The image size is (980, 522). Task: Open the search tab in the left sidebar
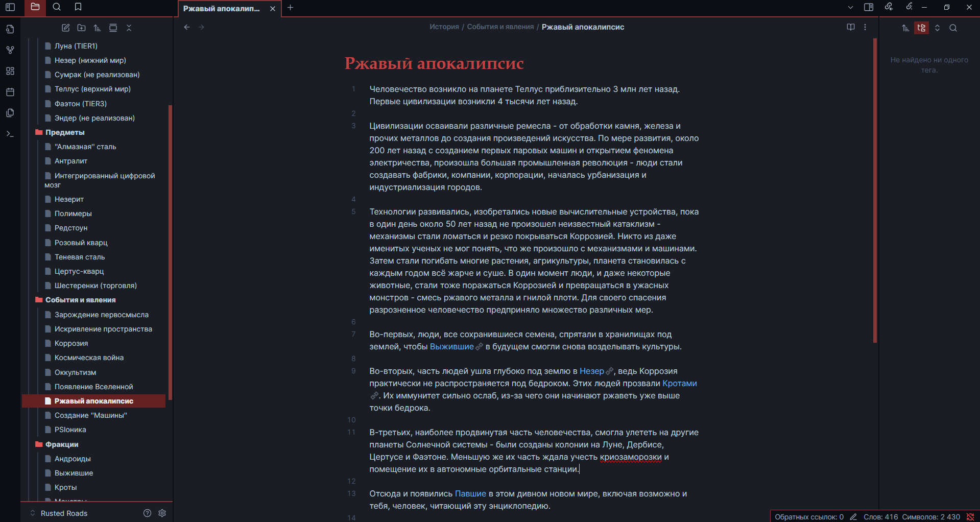coord(57,7)
